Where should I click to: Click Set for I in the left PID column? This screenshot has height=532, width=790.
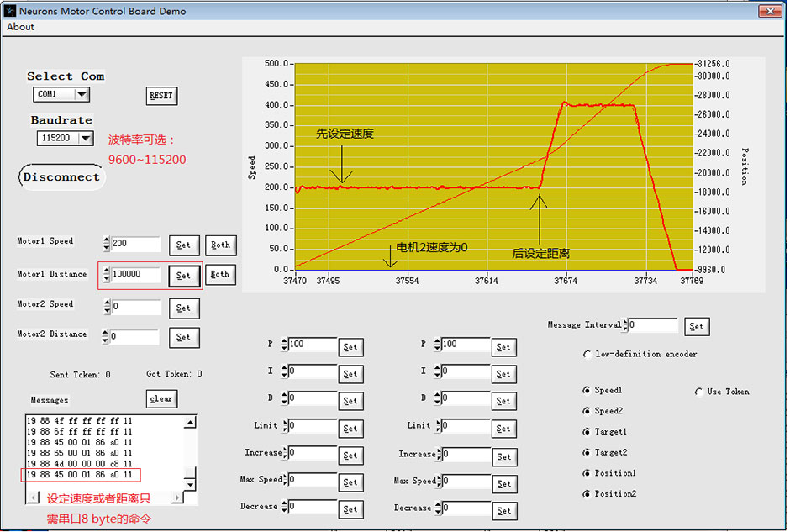(x=350, y=374)
